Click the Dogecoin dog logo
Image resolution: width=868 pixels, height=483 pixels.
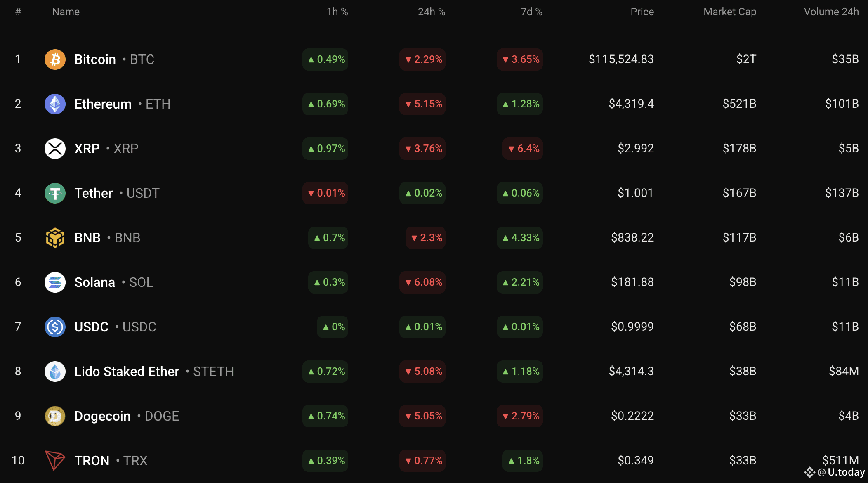point(55,416)
